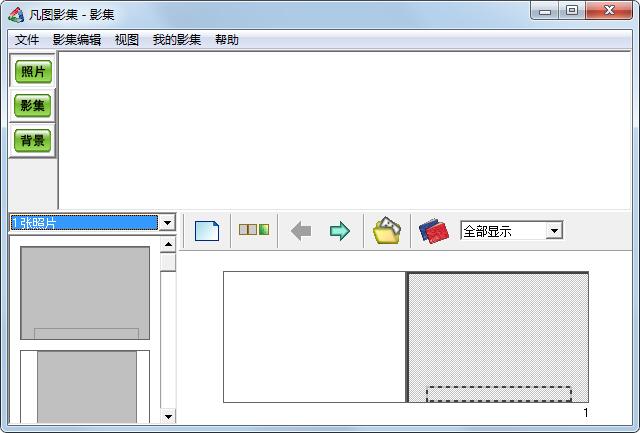The height and width of the screenshot is (433, 640).
Task: Open the 1张照片 layout dropdown
Action: point(167,223)
